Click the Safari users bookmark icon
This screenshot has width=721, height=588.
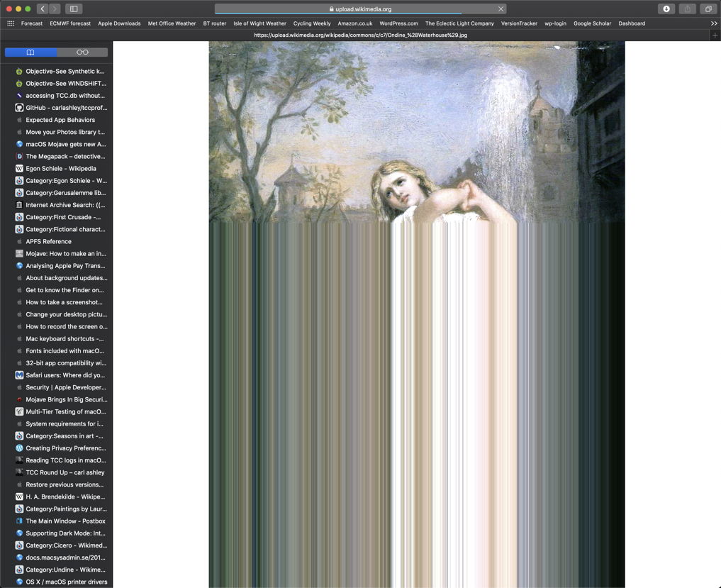pyautogui.click(x=19, y=375)
